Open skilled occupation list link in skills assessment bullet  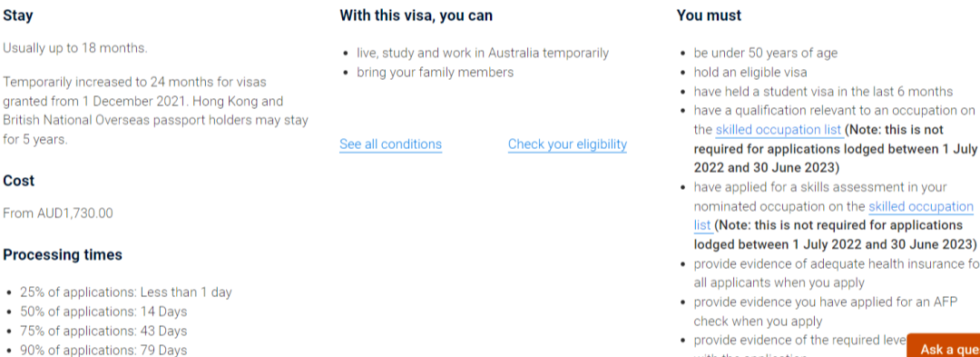tap(834, 215)
